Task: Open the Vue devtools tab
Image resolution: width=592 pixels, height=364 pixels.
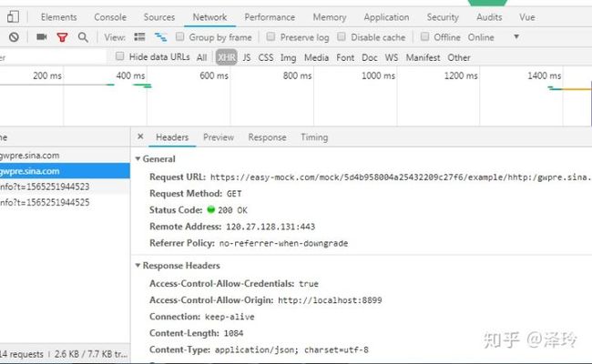Action: tap(527, 17)
